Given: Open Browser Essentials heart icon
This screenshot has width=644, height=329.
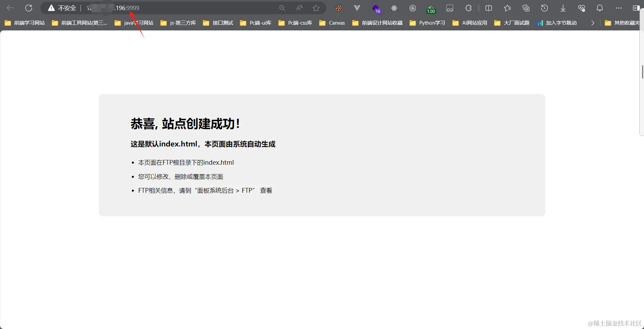Looking at the screenshot, I should click(581, 8).
